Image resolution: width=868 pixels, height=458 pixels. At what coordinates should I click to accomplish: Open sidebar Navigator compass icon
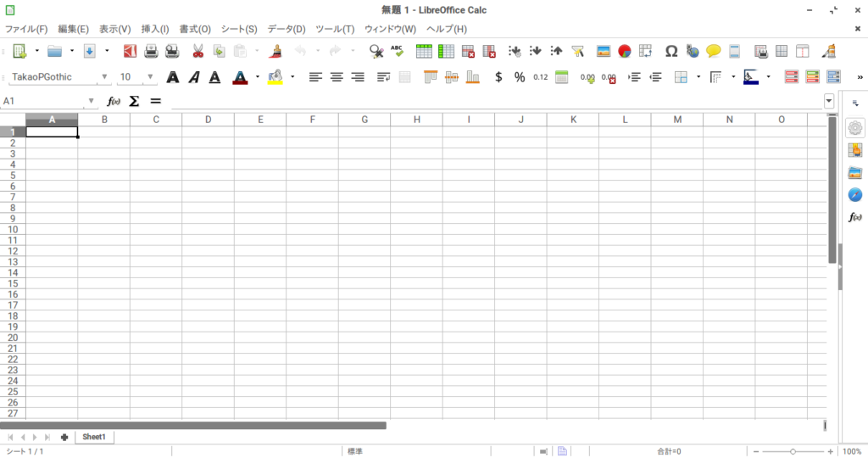[x=855, y=195]
